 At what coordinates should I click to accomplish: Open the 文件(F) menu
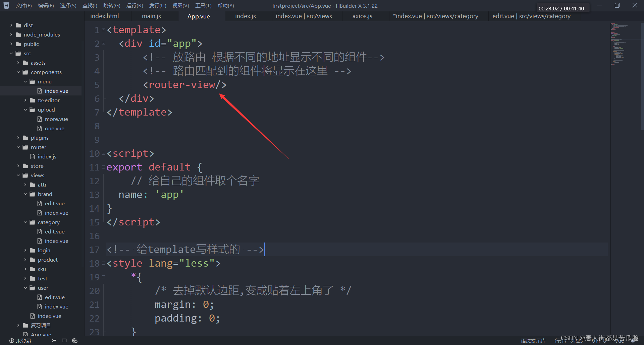click(23, 6)
